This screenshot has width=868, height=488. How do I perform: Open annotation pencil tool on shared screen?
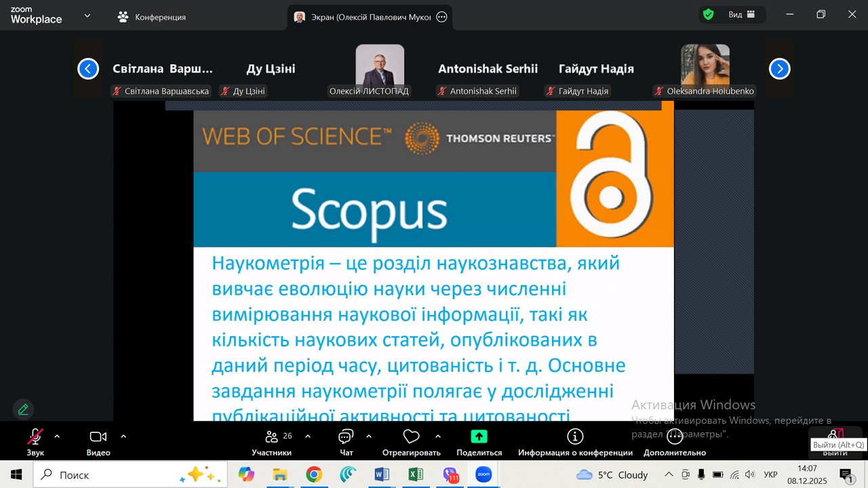tap(23, 409)
